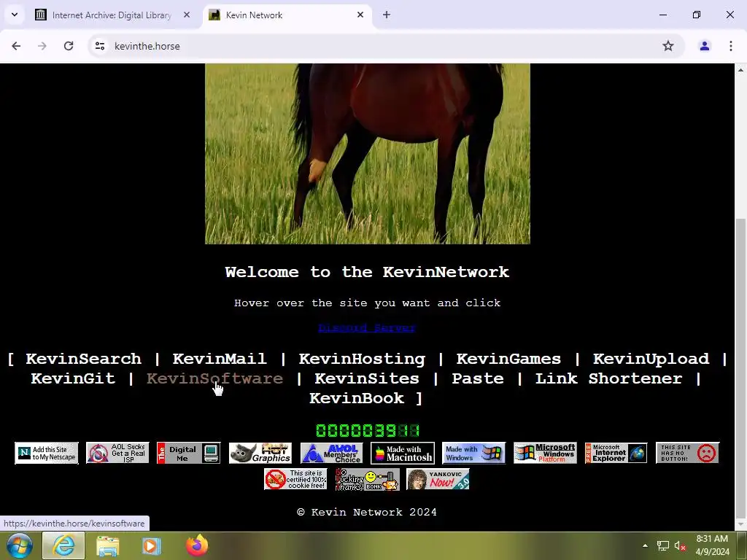The height and width of the screenshot is (560, 747).
Task: Open the Discord Server link
Action: tap(367, 327)
